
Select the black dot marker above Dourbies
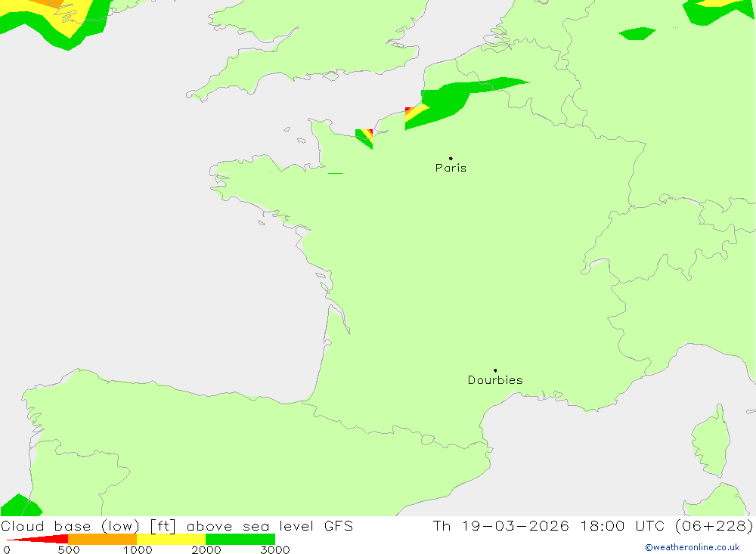pos(495,370)
